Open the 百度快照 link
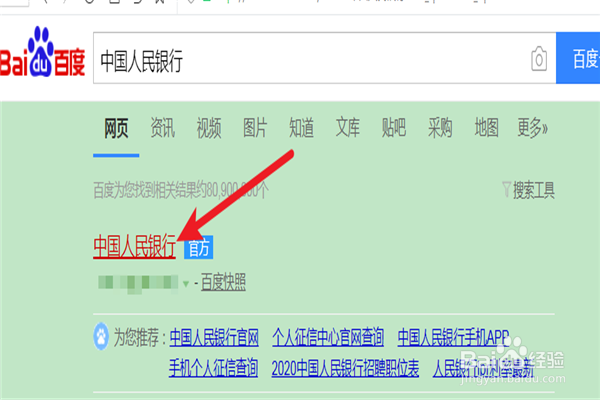The height and width of the screenshot is (400, 600). 223,282
